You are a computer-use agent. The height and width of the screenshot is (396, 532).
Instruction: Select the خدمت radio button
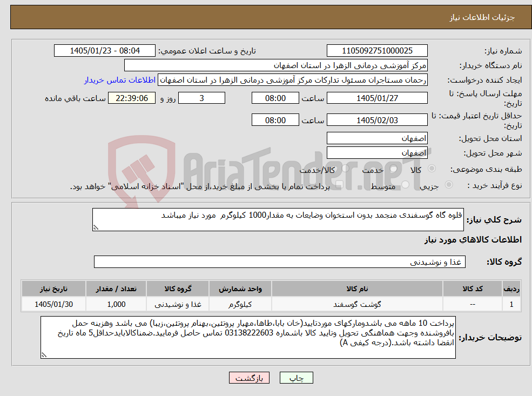394,169
